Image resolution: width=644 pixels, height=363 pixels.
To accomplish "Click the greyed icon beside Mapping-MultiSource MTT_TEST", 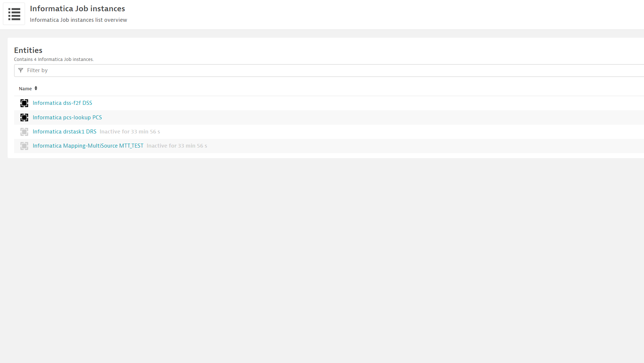I will click(x=24, y=146).
